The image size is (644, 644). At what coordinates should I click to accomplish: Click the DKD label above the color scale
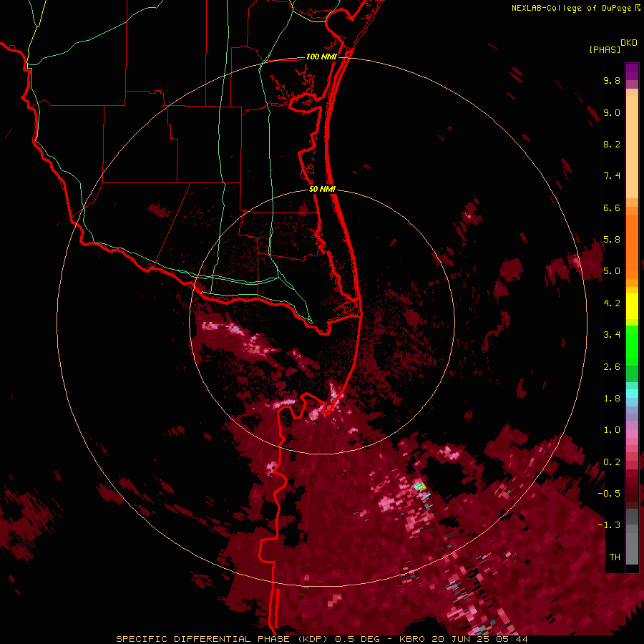(x=629, y=43)
